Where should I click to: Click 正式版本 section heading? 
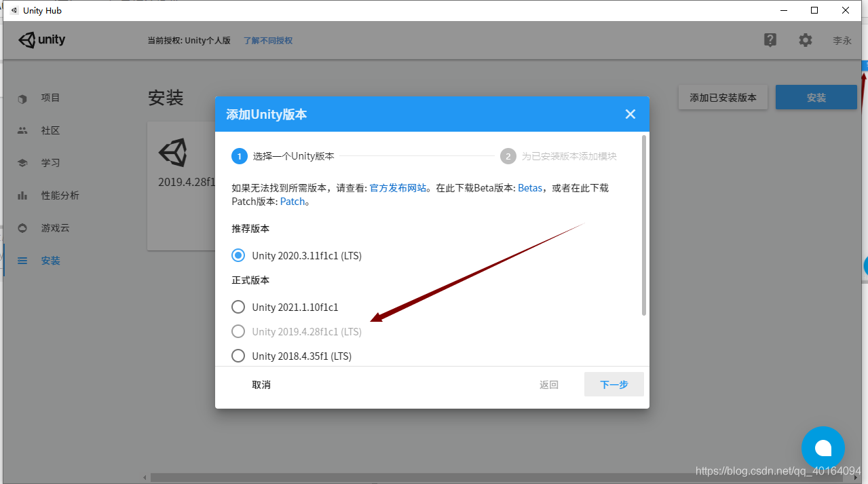250,280
